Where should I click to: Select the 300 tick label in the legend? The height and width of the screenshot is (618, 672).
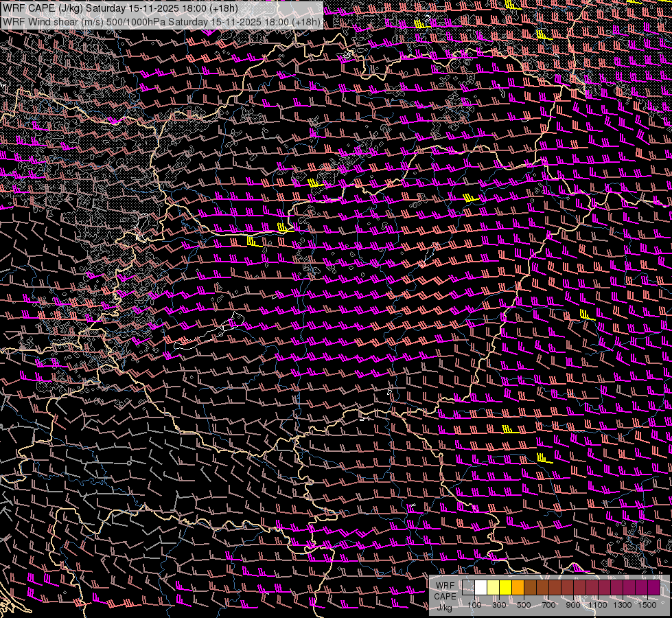pyautogui.click(x=499, y=605)
